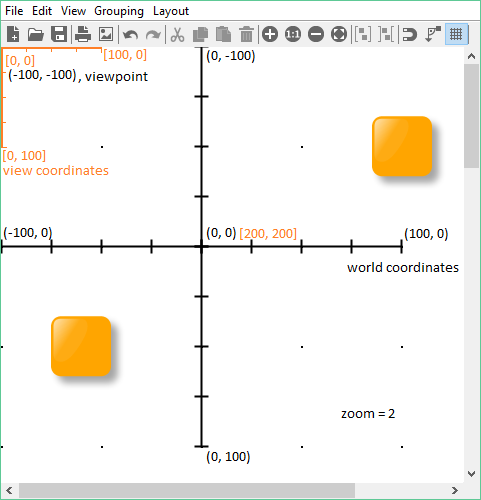
Task: Click the horizontal scrollbar right arrow
Action: (455, 491)
